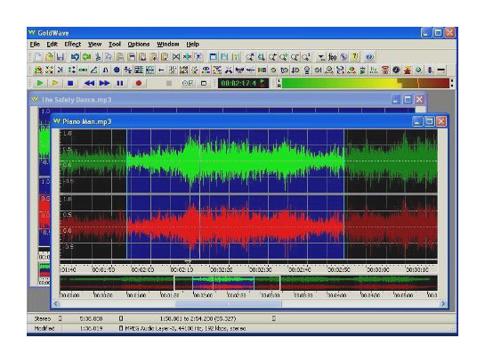Zoom in with the magnifier plus icon
This screenshot has width=485, height=363.
point(284,57)
